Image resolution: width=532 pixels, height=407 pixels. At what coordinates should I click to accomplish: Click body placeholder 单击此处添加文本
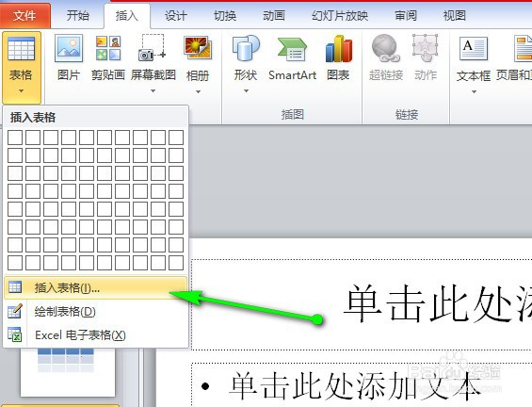click(x=362, y=385)
